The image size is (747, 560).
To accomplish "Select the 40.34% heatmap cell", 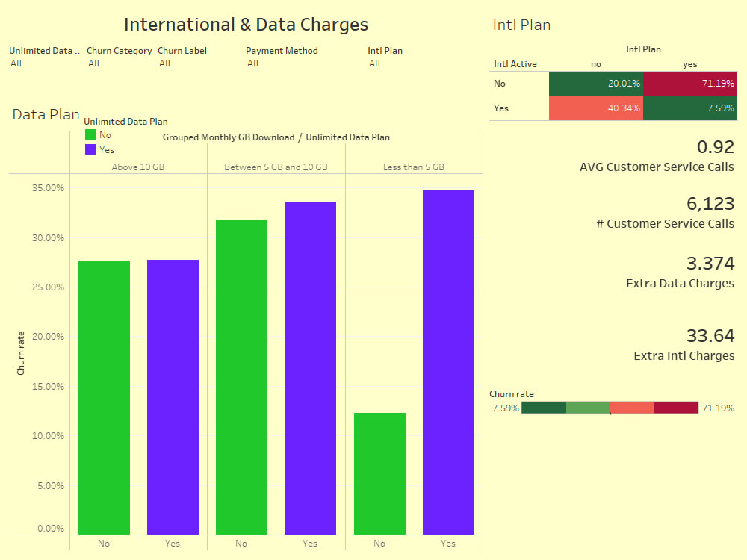I will point(595,108).
